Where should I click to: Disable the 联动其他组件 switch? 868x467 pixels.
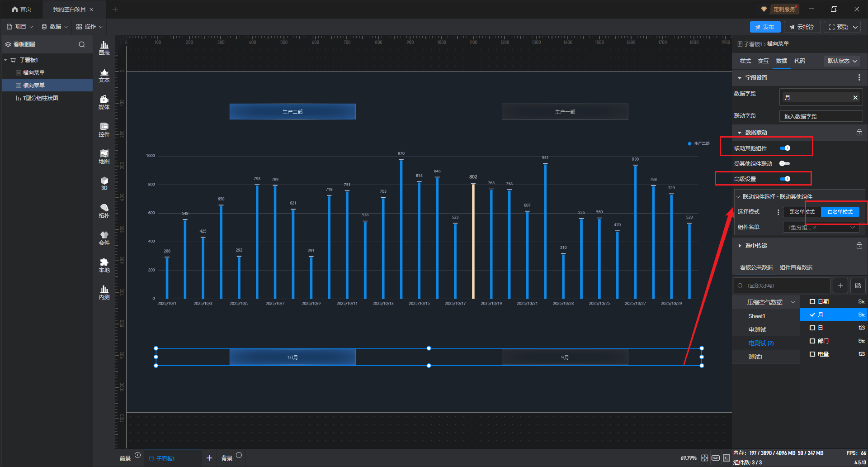tap(785, 148)
